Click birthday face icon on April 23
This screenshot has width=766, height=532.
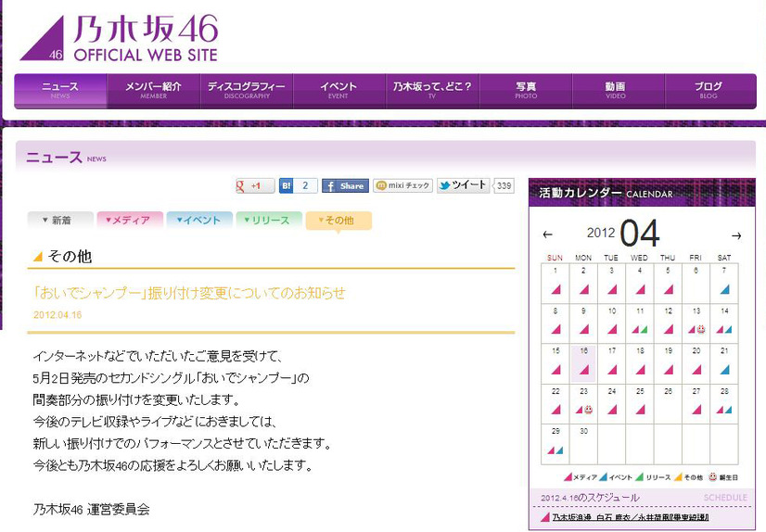click(589, 410)
